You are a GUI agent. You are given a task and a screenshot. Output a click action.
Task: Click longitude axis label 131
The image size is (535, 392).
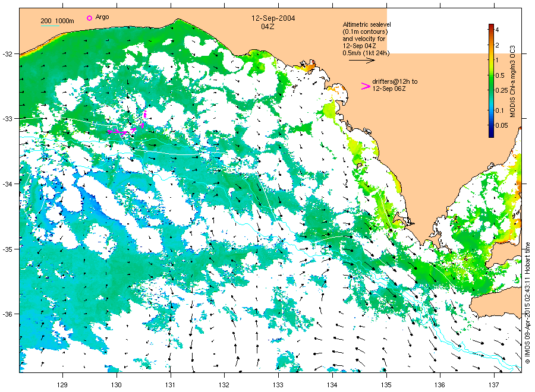[170, 385]
